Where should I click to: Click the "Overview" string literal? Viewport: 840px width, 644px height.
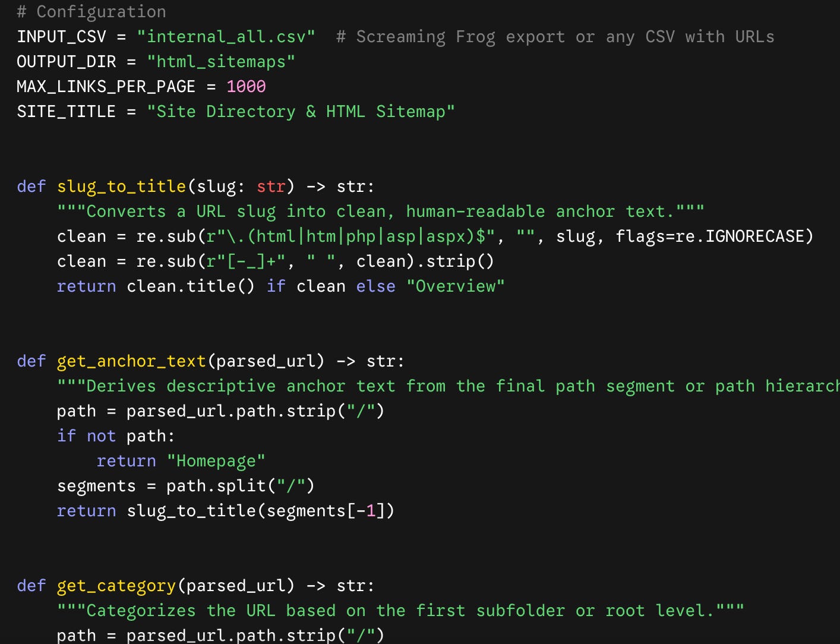pyautogui.click(x=456, y=286)
